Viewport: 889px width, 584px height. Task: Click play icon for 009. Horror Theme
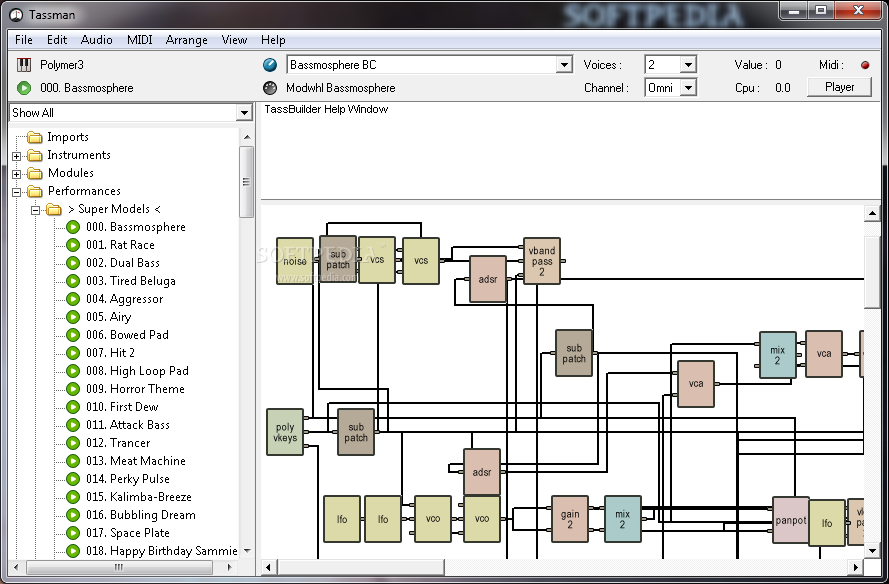coord(73,389)
